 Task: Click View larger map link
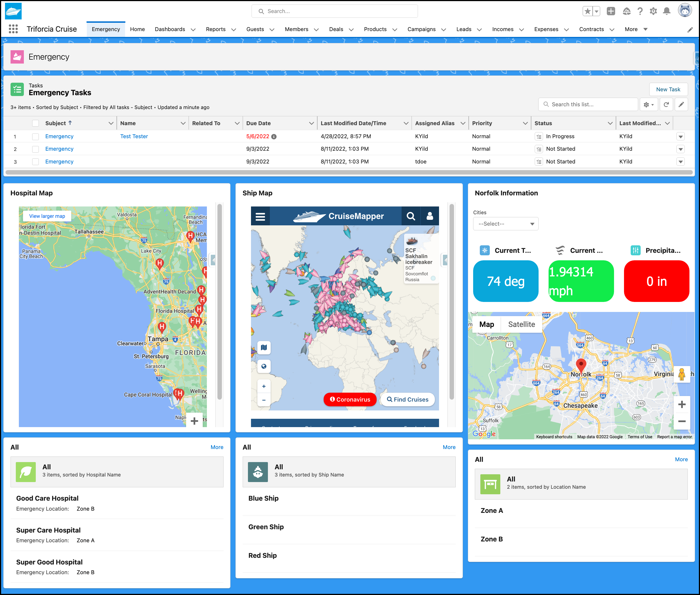tap(47, 216)
